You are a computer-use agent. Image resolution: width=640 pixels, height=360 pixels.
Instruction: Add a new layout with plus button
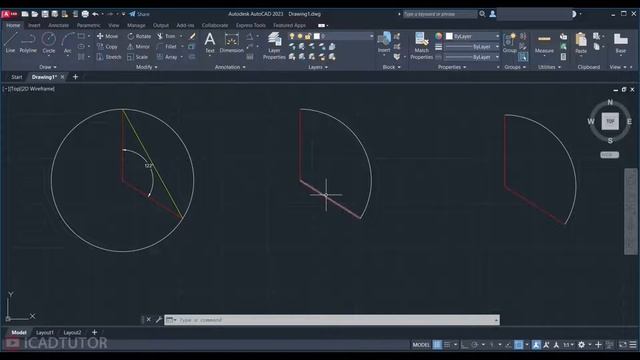click(94, 332)
